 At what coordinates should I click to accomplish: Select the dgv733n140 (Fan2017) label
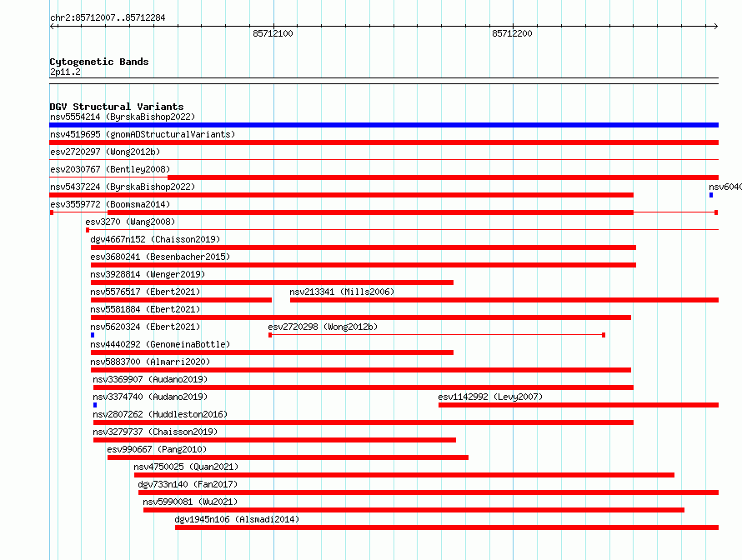click(x=188, y=484)
